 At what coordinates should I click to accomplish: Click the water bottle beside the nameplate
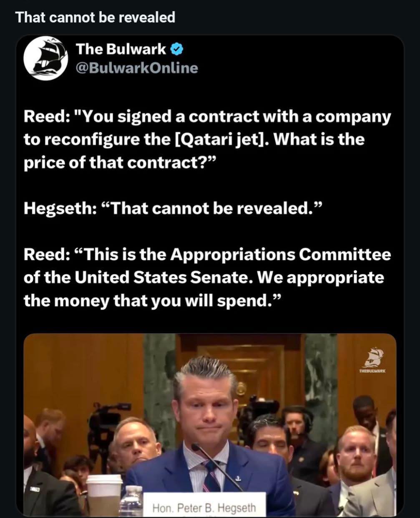coord(133,502)
